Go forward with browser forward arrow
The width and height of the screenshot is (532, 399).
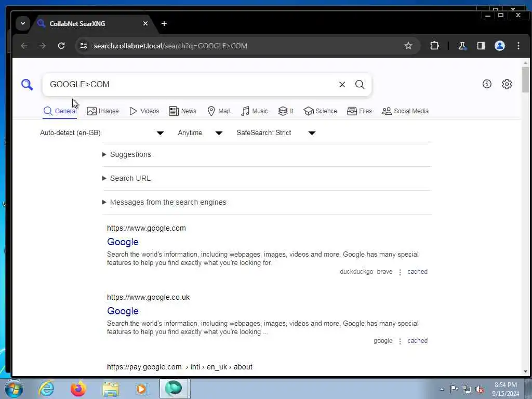click(43, 46)
